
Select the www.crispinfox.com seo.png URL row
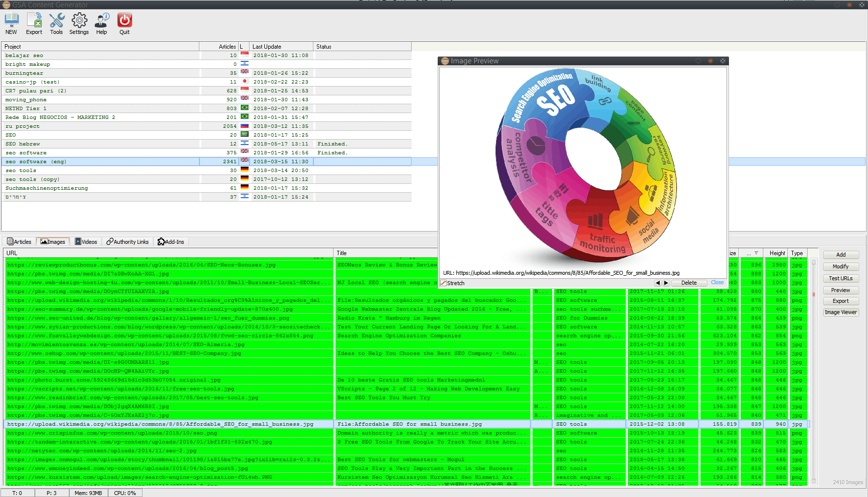tap(169, 433)
